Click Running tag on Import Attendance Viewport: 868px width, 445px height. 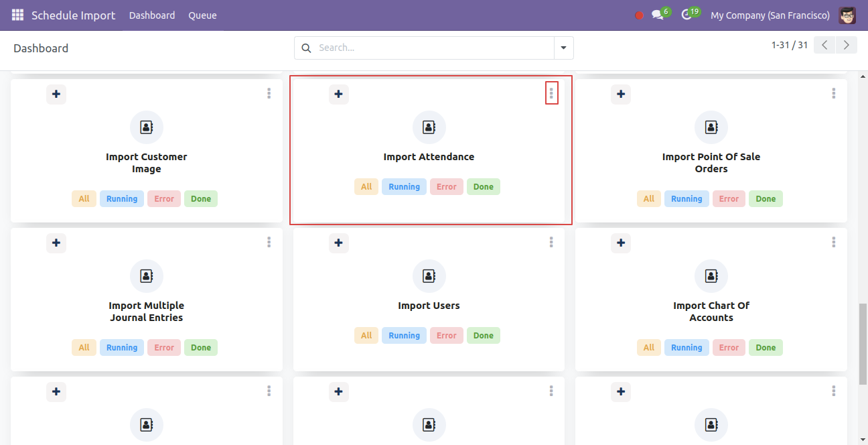coord(405,187)
